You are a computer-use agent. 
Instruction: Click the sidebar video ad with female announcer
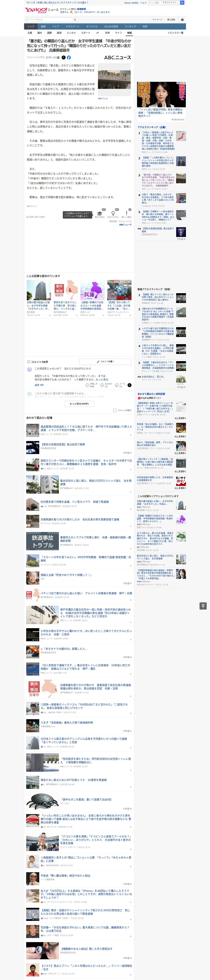[162, 94]
